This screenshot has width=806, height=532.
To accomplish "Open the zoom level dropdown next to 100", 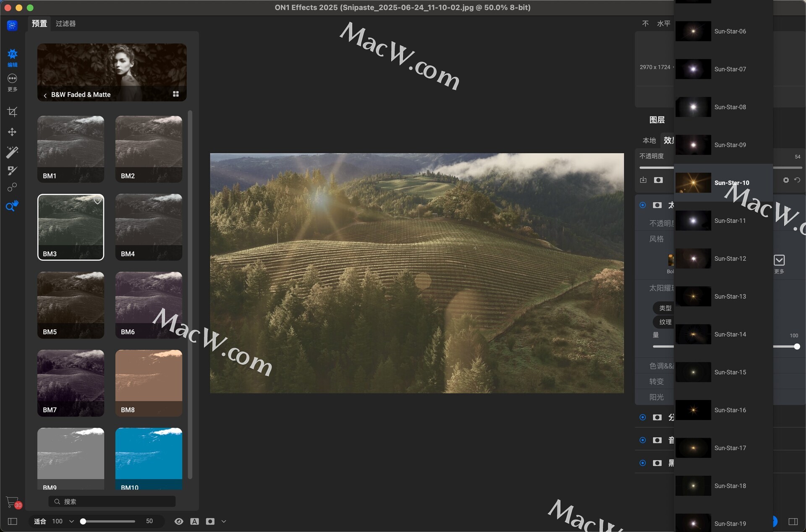I will [71, 521].
